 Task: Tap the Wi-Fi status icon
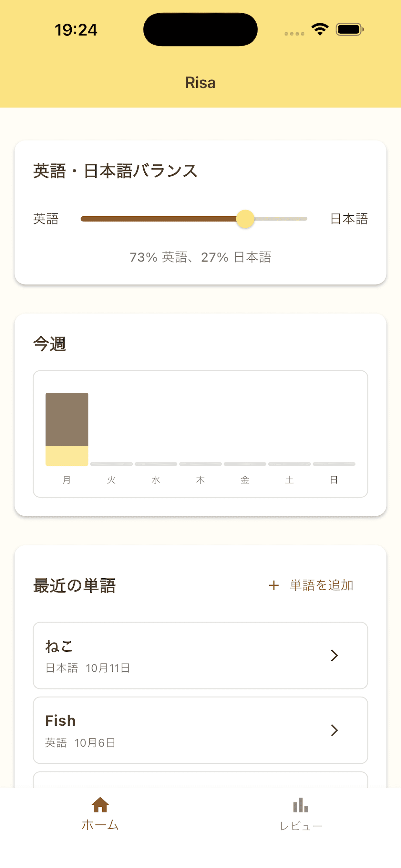coord(320,29)
